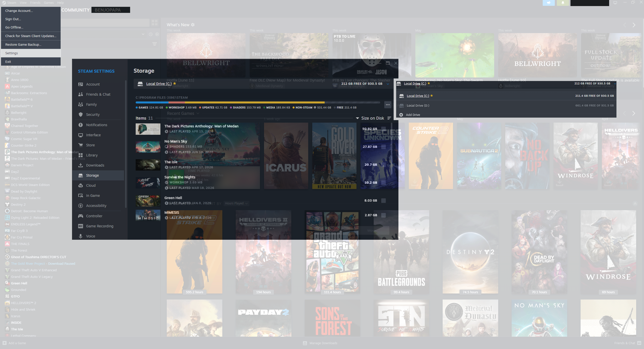Viewport: 644px width, 349px height.
Task: Click the library search field
Action: [105, 23]
